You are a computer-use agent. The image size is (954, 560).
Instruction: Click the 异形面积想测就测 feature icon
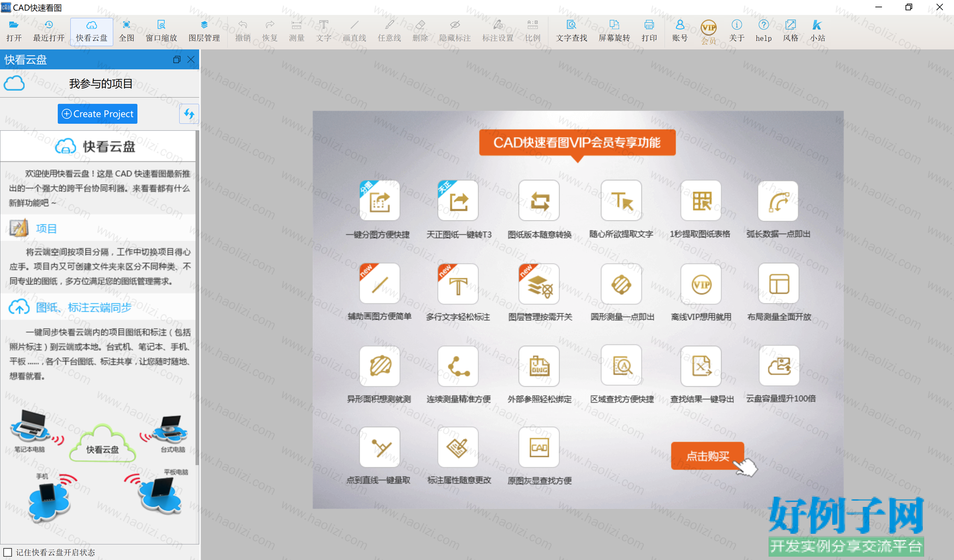[379, 366]
